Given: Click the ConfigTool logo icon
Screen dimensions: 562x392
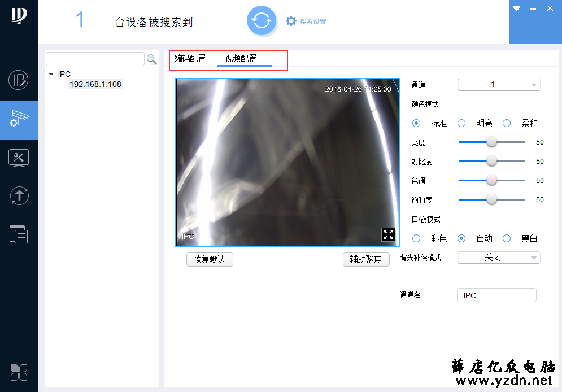Looking at the screenshot, I should pyautogui.click(x=19, y=16).
